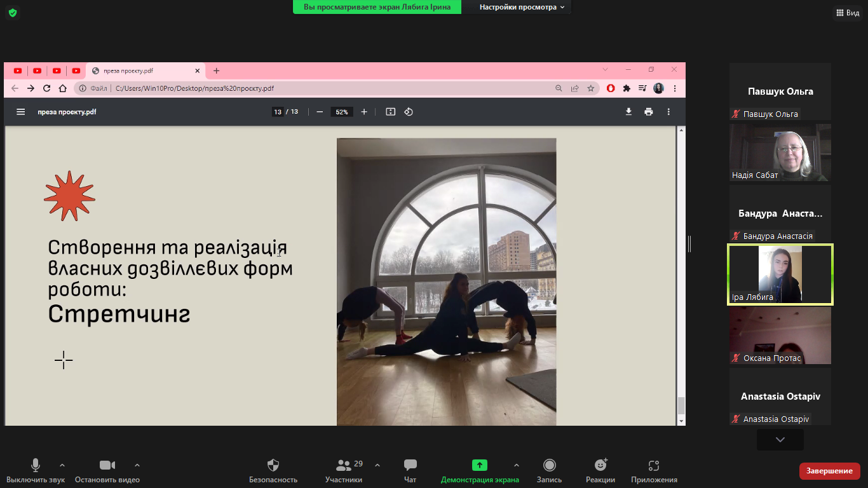Image resolution: width=868 pixels, height=488 pixels.
Task: Open the Participants panel
Action: pyautogui.click(x=344, y=466)
